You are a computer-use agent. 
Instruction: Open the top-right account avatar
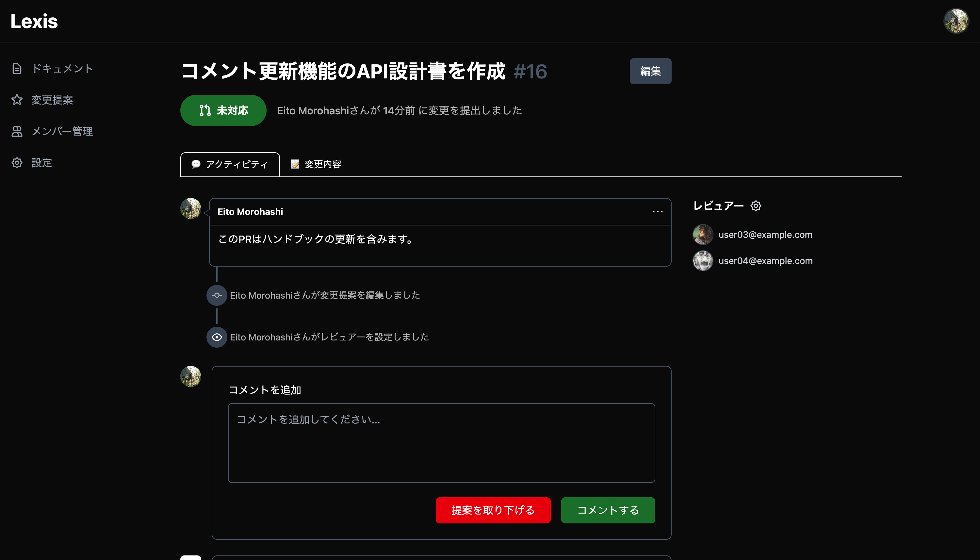(956, 21)
